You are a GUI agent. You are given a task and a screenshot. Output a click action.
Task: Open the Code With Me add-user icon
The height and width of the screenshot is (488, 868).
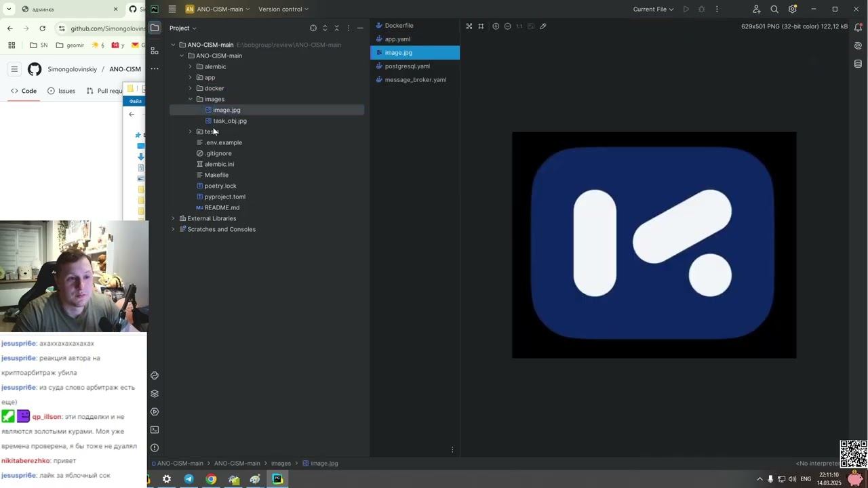coord(756,9)
